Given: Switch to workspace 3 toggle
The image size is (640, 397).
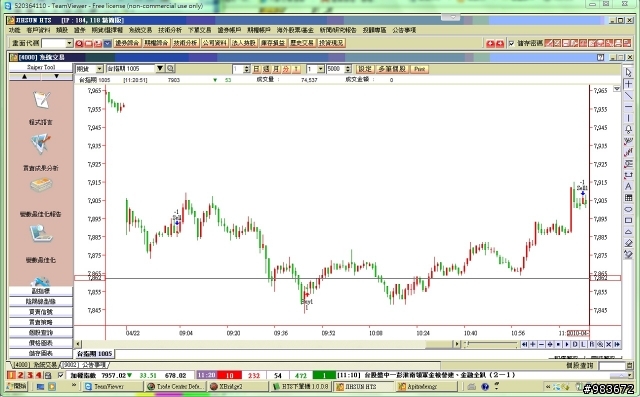Looking at the screenshot, I should (29, 375).
